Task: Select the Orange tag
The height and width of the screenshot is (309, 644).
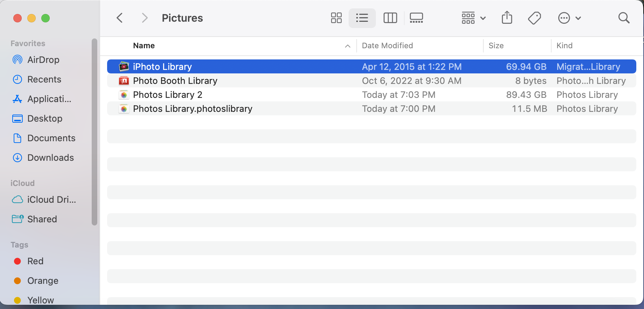Action: point(43,281)
